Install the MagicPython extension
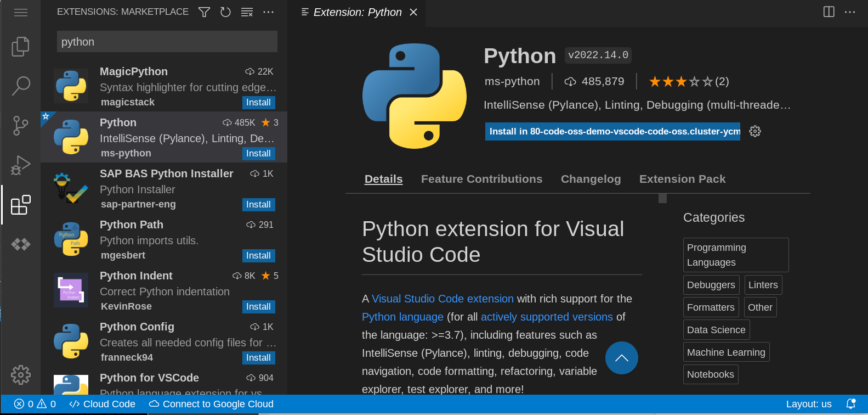Screen dimensions: 868x415 tap(258, 103)
